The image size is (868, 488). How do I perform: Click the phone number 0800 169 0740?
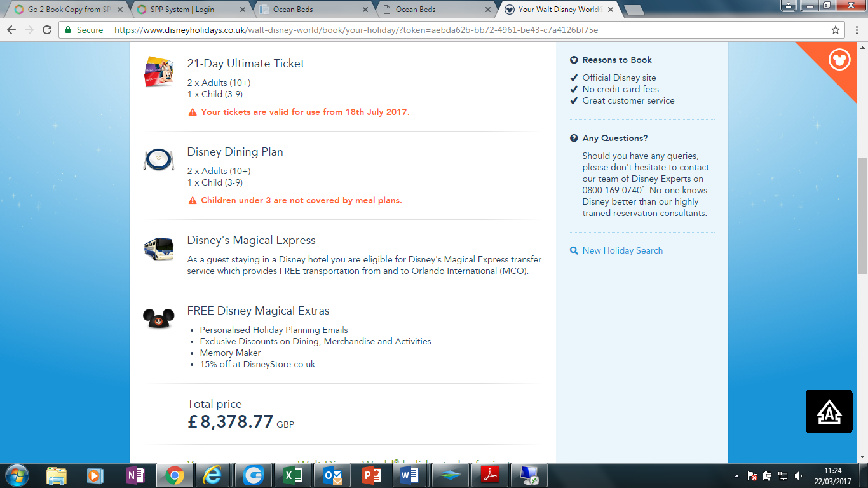coord(611,190)
